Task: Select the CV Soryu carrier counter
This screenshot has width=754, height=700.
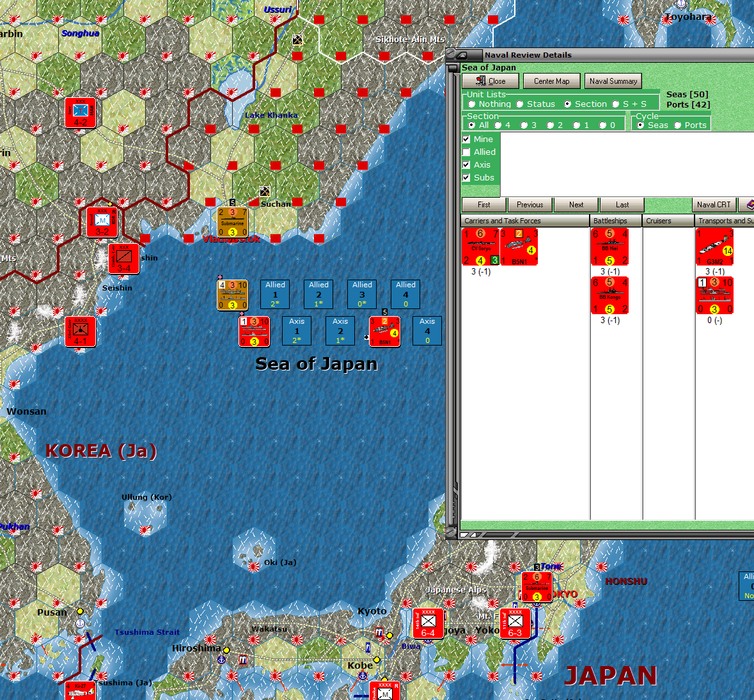Action: tap(480, 247)
